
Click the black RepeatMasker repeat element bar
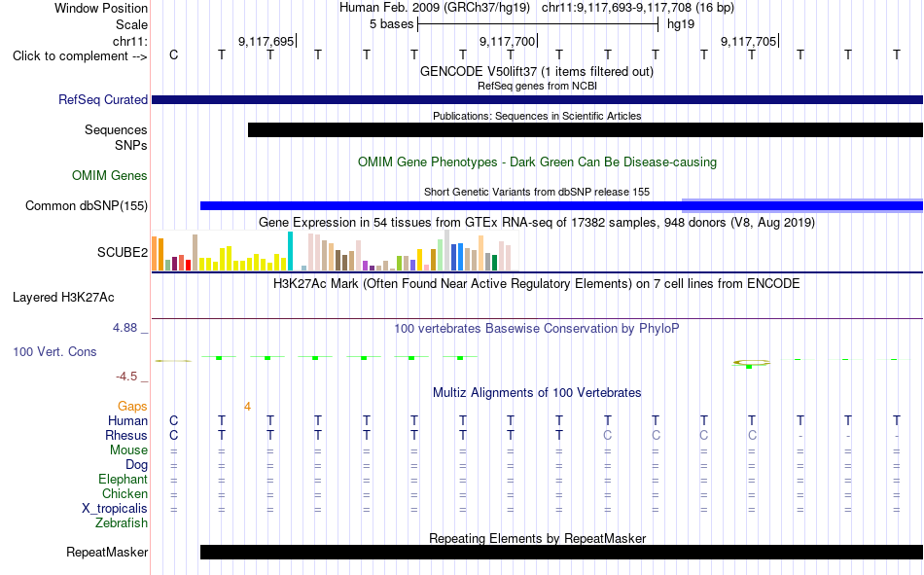coord(561,552)
